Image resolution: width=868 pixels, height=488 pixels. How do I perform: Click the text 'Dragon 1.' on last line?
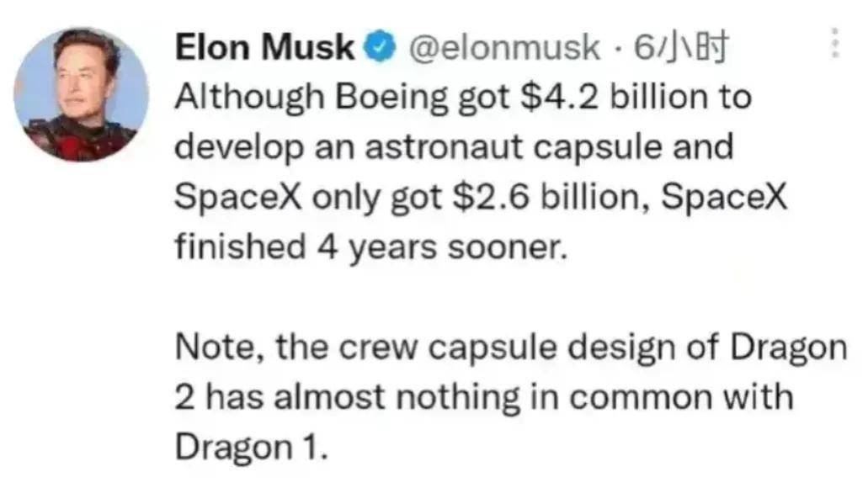click(x=252, y=448)
